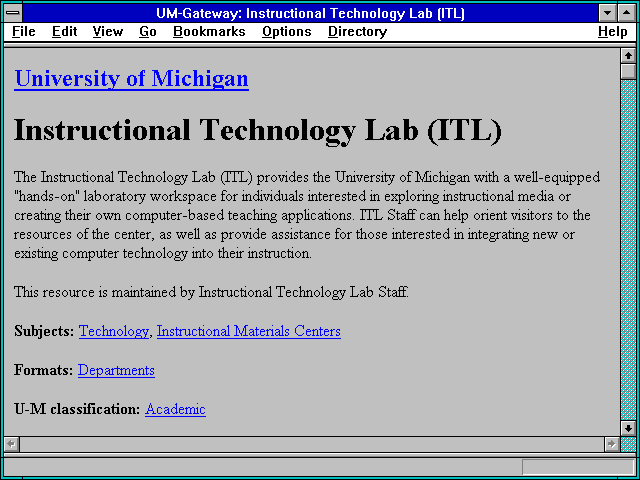The width and height of the screenshot is (640, 480).
Task: Open the Options menu
Action: 287,32
